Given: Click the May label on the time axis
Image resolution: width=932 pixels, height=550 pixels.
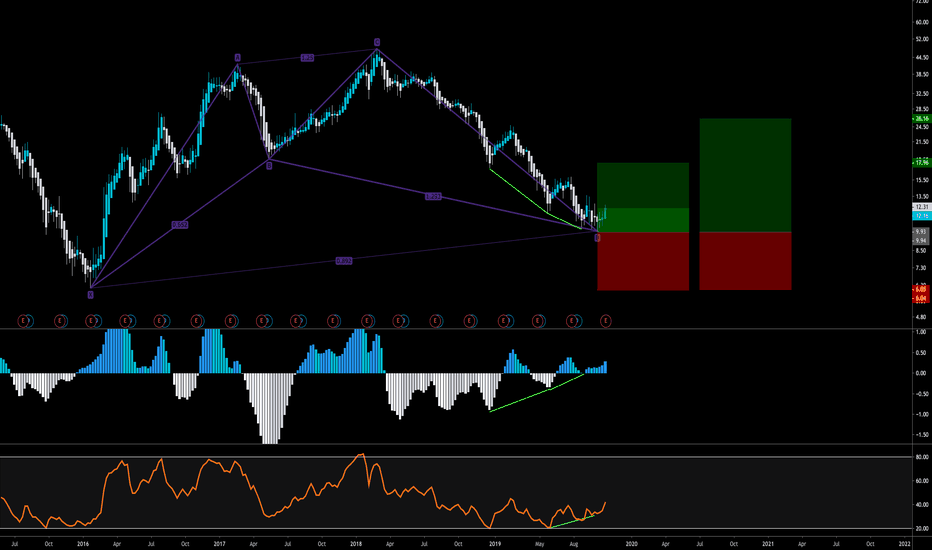Looking at the screenshot, I should 540,543.
